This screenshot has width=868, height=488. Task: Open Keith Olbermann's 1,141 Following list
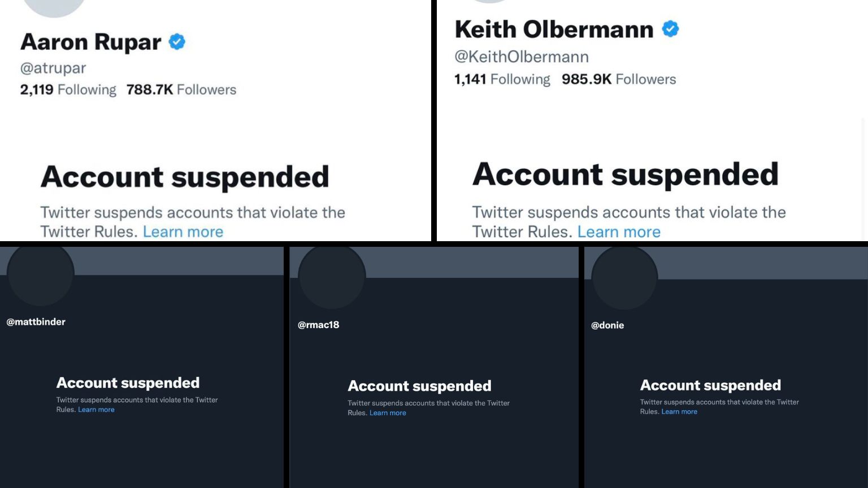[502, 79]
